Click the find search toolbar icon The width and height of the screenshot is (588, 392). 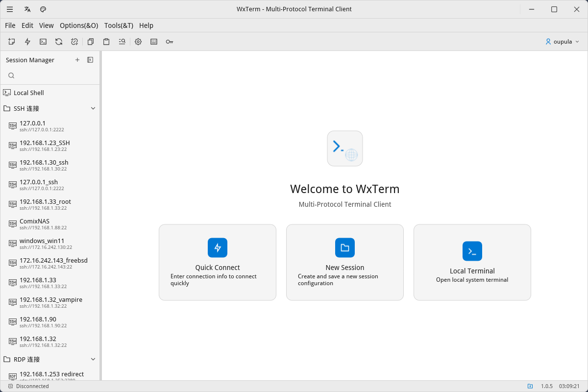122,42
